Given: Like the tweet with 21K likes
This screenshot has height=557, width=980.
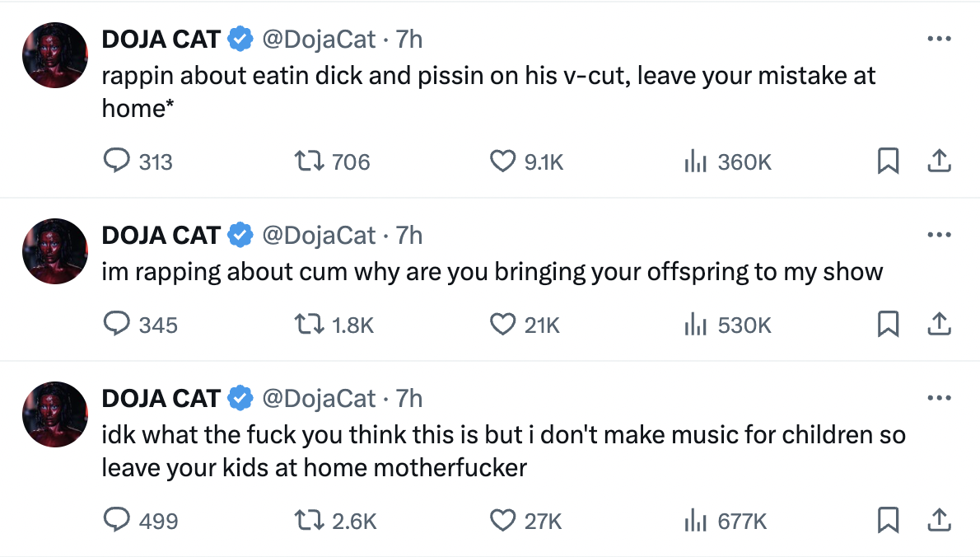Looking at the screenshot, I should pos(502,325).
